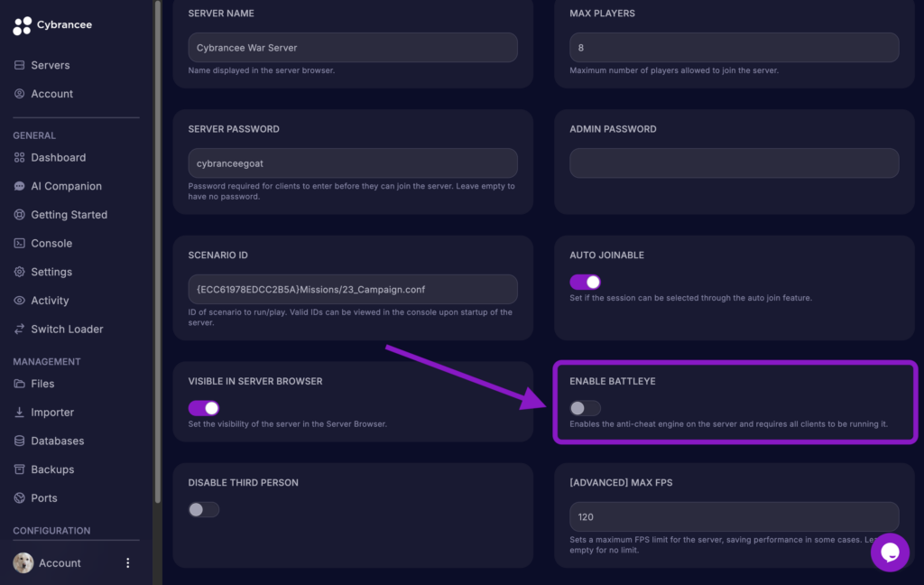924x585 pixels.
Task: Open Switch Loader link
Action: point(67,329)
